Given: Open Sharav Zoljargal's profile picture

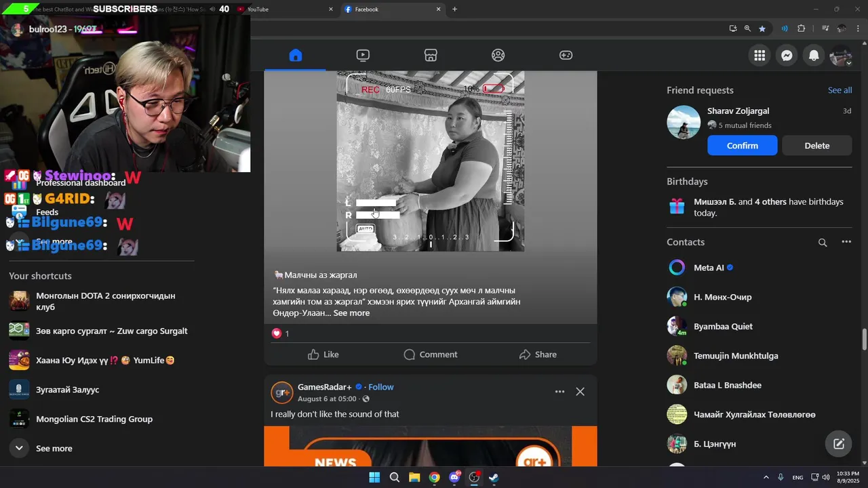Looking at the screenshot, I should coord(684,123).
